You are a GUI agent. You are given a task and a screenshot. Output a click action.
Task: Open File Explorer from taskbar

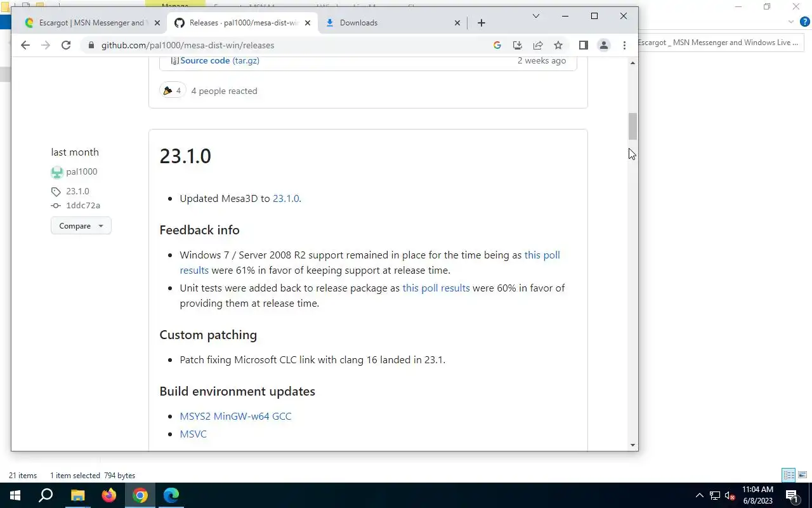[77, 495]
